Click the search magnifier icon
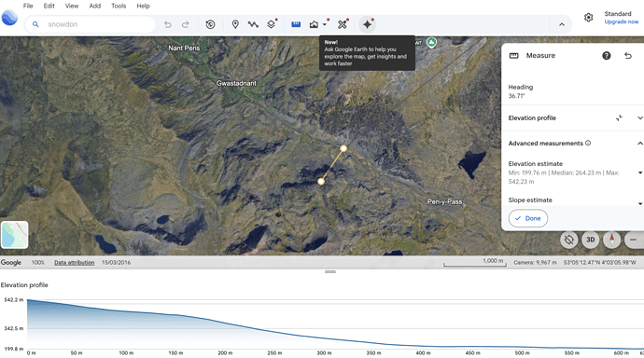The image size is (644, 358). [35, 24]
